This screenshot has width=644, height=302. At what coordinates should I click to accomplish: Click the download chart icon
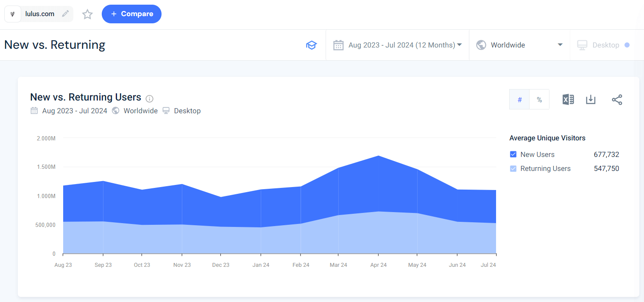591,99
